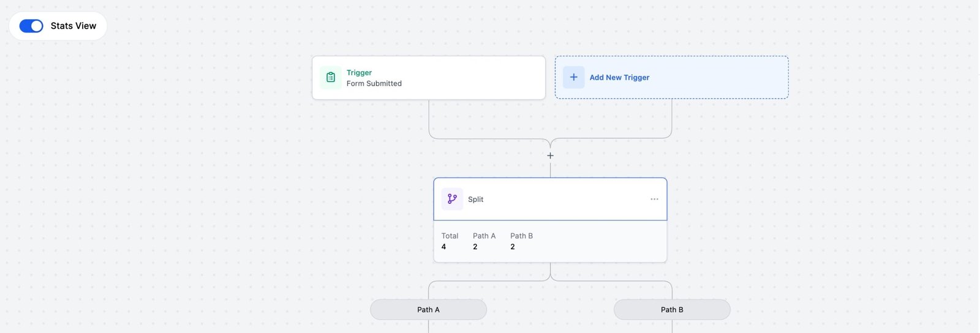The image size is (980, 333).
Task: Select the Path B branch pill
Action: tap(672, 310)
